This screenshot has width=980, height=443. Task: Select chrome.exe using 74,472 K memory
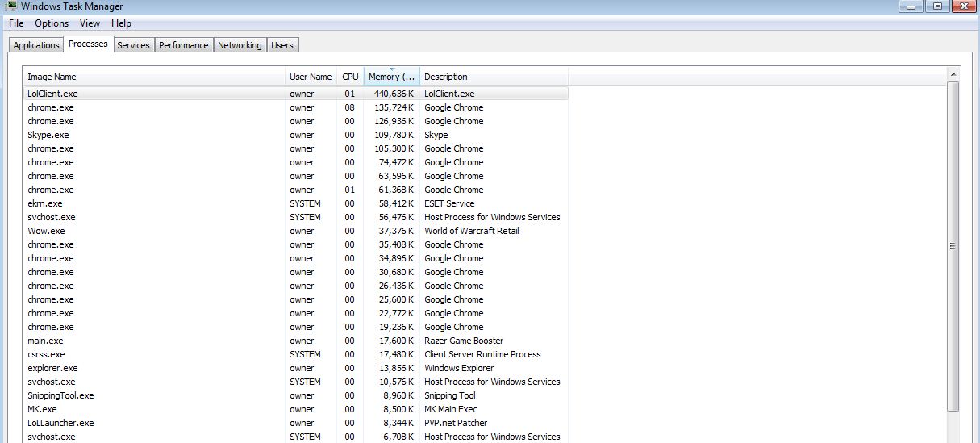point(296,162)
